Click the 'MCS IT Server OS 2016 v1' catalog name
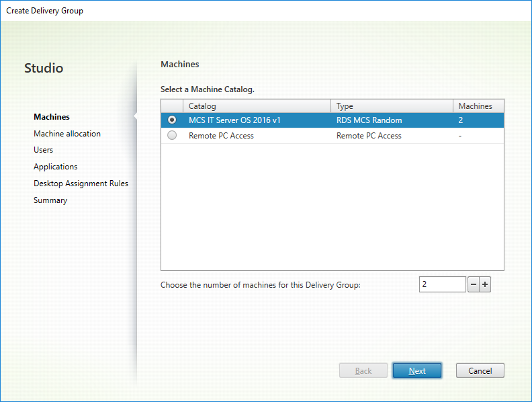The image size is (532, 402). tap(234, 120)
